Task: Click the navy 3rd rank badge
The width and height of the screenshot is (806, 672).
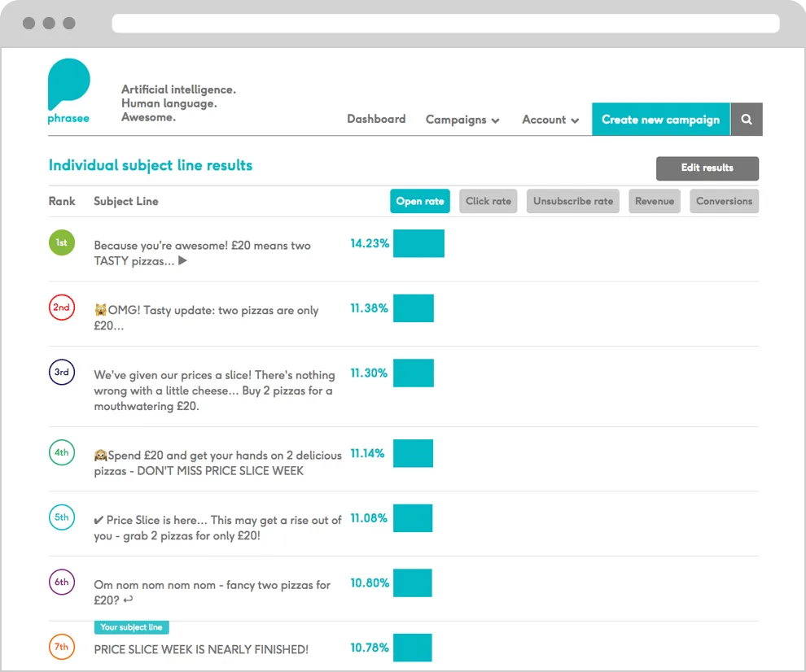Action: pos(62,372)
